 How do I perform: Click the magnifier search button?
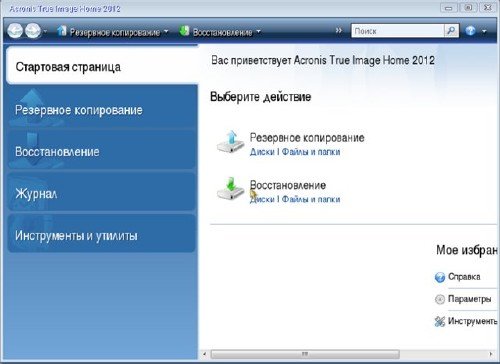(x=451, y=31)
